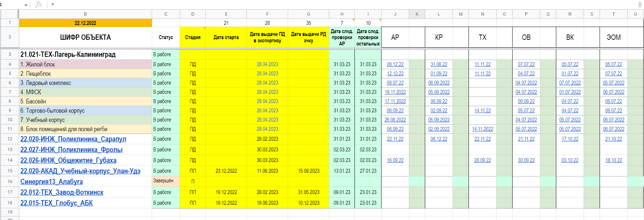Image resolution: width=644 pixels, height=220 pixels.
Task: Select column B header
Action: (x=85, y=14)
